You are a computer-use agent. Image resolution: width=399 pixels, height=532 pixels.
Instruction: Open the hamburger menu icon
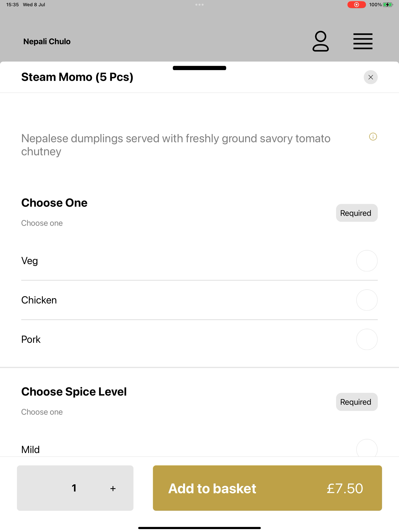pos(363,41)
